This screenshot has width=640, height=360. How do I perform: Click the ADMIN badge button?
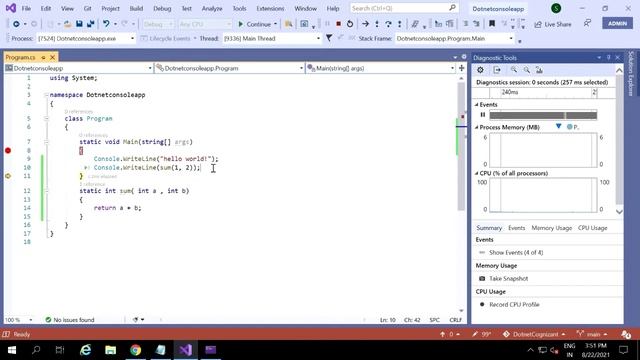[617, 23]
